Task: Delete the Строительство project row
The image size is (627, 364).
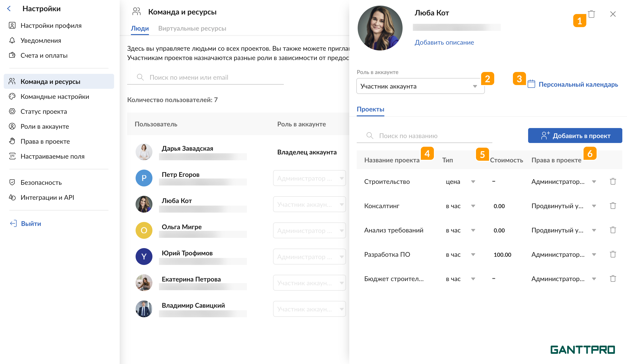Action: pos(613,182)
